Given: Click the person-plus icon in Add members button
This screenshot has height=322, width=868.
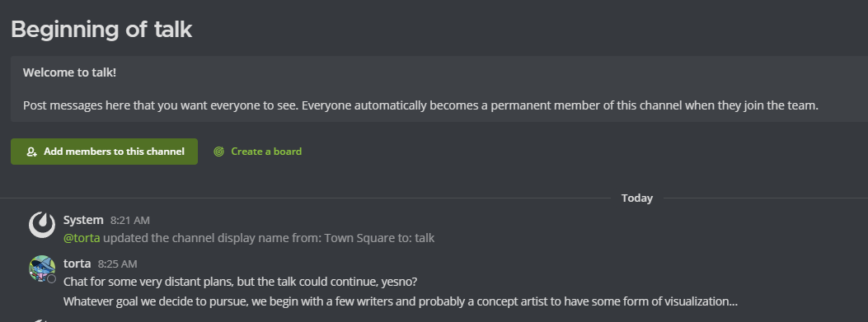Looking at the screenshot, I should pyautogui.click(x=31, y=152).
